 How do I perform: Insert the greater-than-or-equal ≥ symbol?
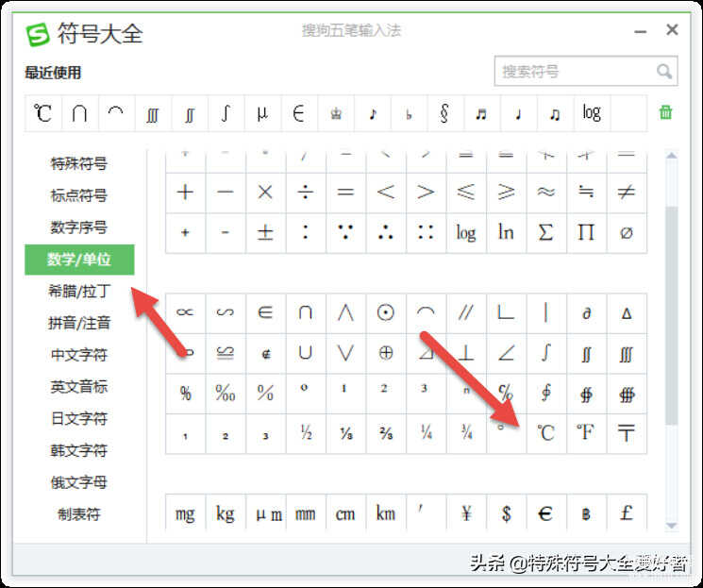tap(506, 193)
